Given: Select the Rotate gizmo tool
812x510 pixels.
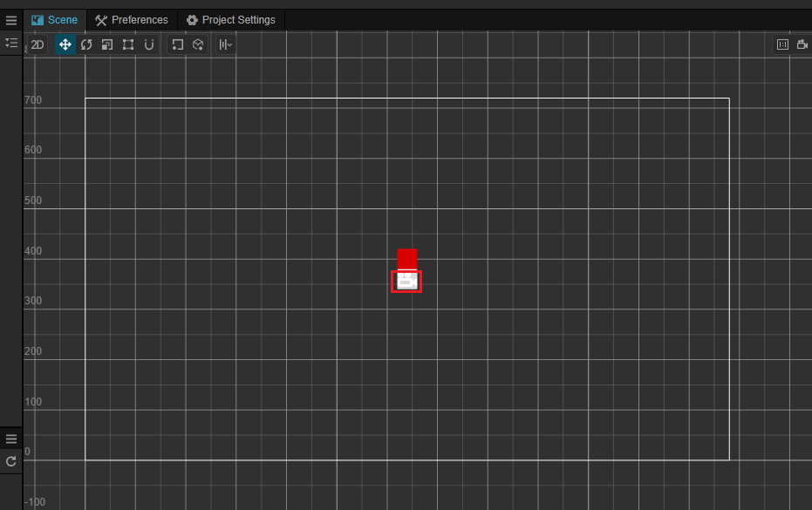Looking at the screenshot, I should pyautogui.click(x=86, y=44).
